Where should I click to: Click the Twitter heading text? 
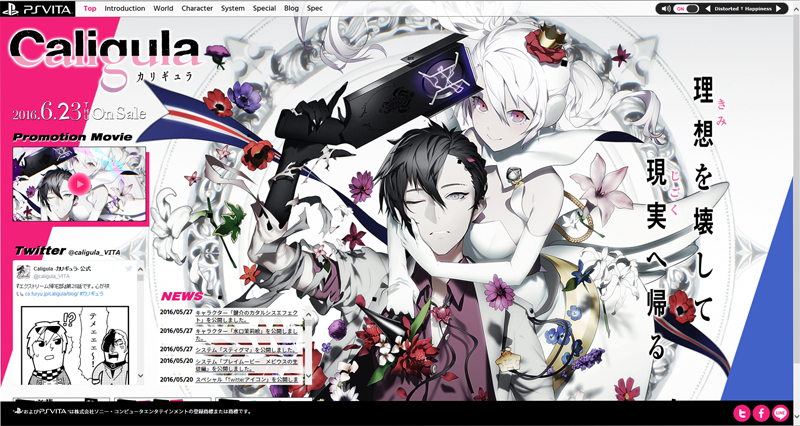[x=40, y=250]
